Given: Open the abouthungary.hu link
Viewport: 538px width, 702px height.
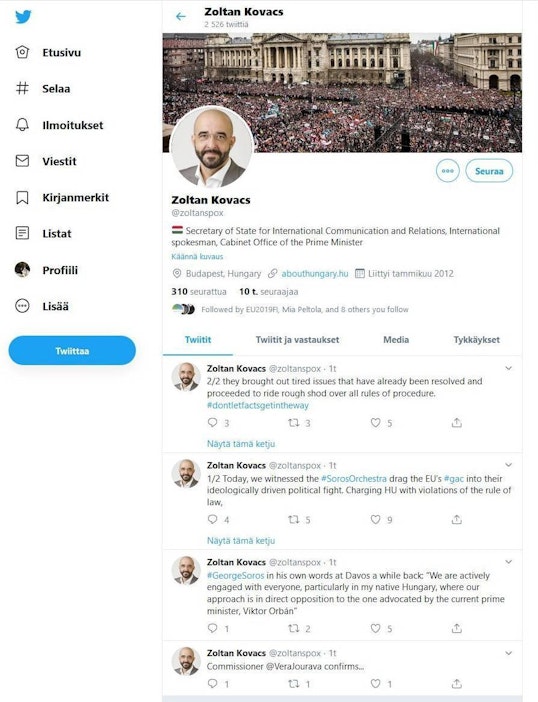Looking at the screenshot, I should point(315,274).
